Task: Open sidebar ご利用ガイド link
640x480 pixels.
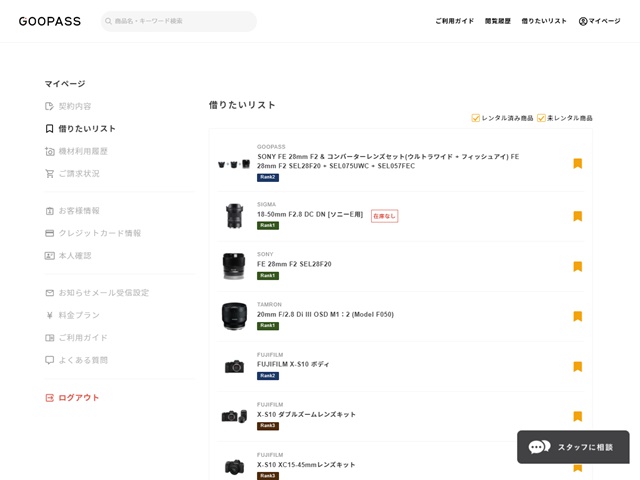Action: pyautogui.click(x=83, y=338)
